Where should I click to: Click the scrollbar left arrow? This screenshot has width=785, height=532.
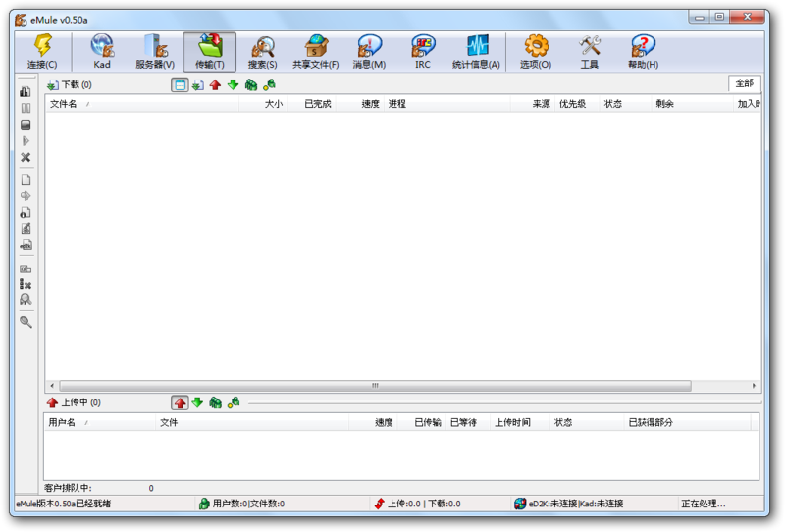click(52, 386)
